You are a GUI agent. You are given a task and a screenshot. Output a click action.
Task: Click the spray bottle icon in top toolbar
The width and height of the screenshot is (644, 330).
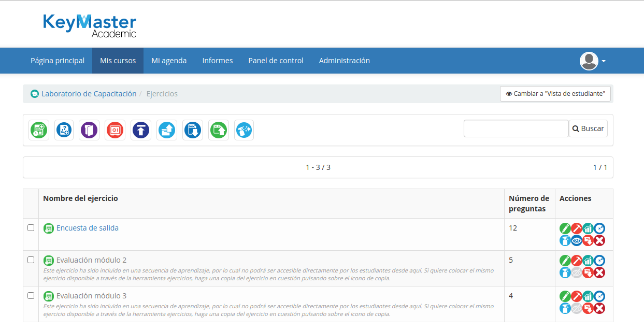pos(244,130)
